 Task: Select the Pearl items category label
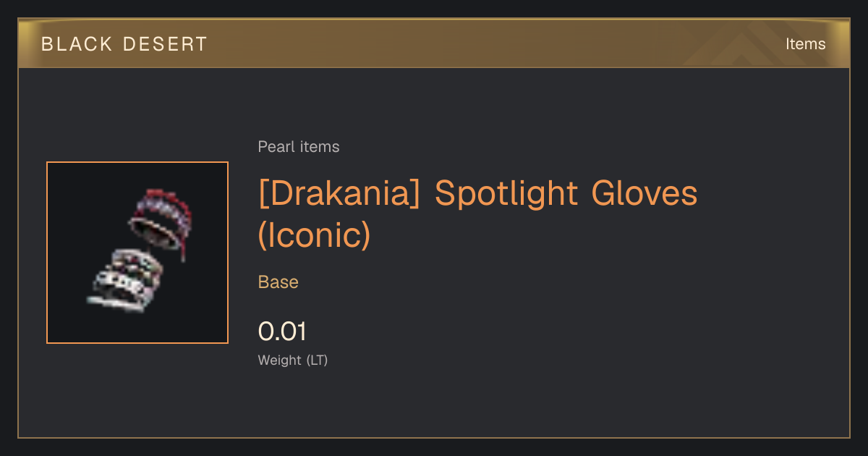(x=299, y=147)
